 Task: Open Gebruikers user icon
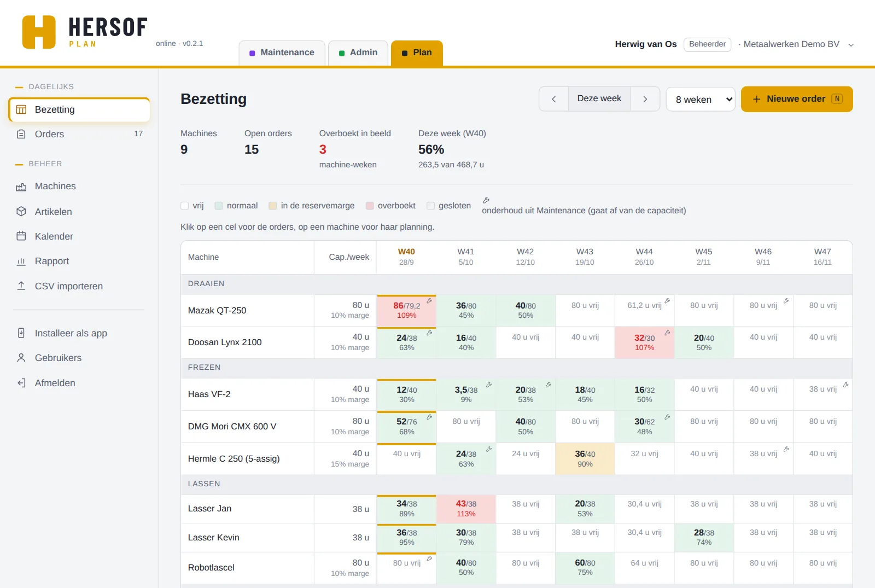[21, 358]
